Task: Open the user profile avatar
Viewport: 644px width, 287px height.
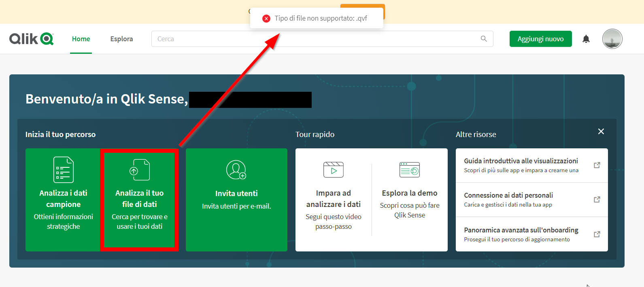Action: [x=612, y=39]
